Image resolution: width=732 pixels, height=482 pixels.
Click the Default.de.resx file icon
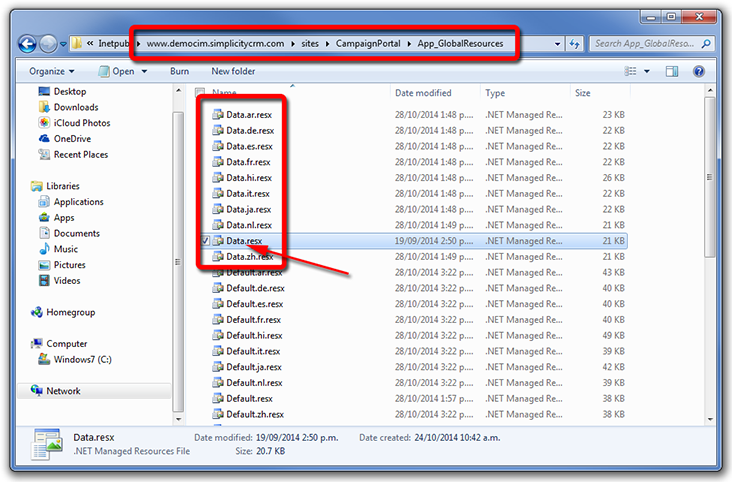[x=218, y=288]
